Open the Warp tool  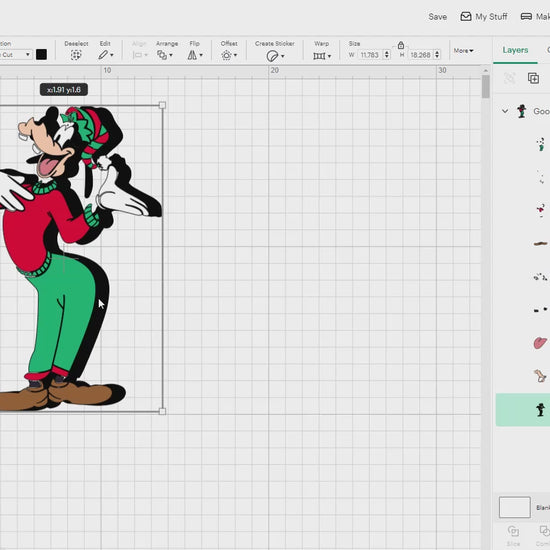click(x=319, y=56)
